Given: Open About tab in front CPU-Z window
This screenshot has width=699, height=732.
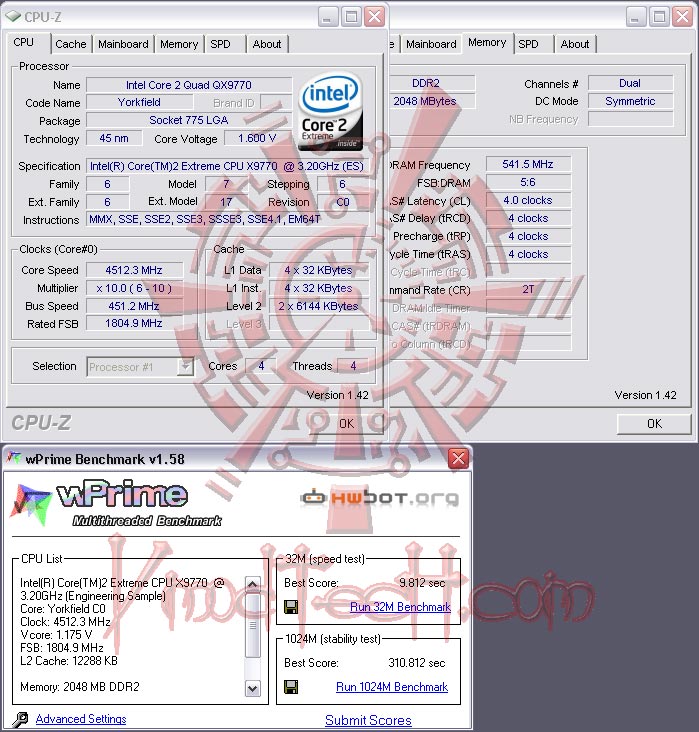Looking at the screenshot, I should pos(267,44).
